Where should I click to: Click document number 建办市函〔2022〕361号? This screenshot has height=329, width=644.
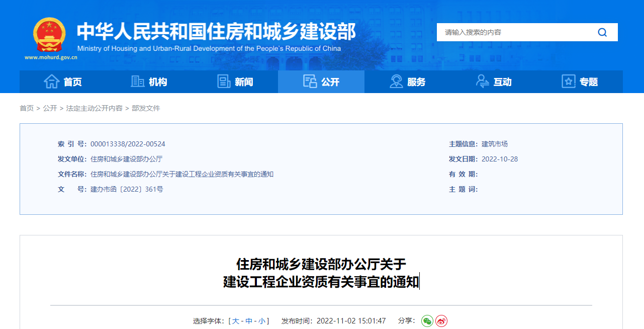(x=127, y=189)
